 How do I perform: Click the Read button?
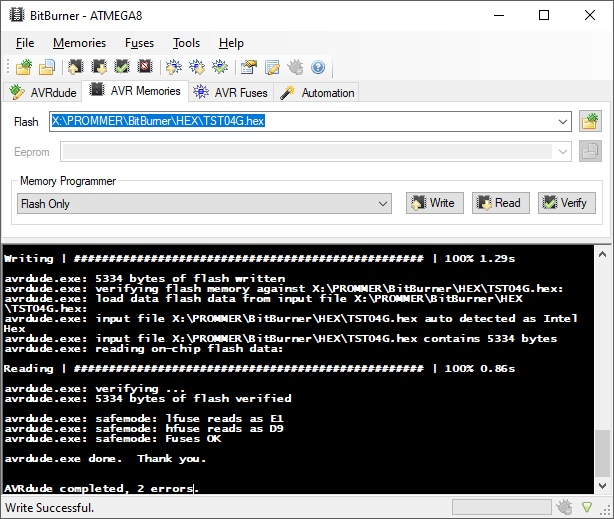tap(501, 203)
